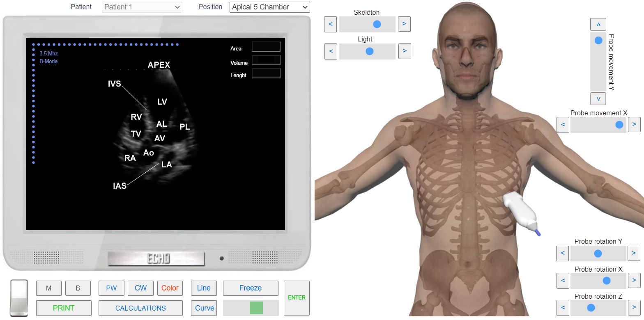This screenshot has width=644, height=320.
Task: Select the Curve measurement tool
Action: (x=205, y=308)
